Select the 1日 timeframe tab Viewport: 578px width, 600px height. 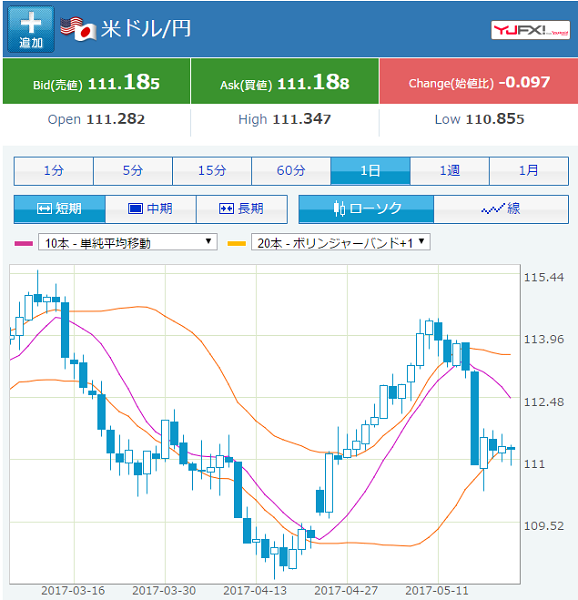[370, 171]
